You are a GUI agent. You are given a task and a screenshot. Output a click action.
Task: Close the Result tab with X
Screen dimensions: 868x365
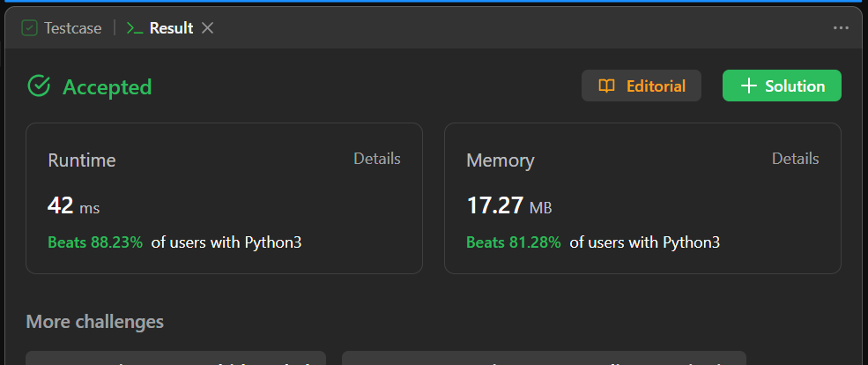pyautogui.click(x=208, y=28)
